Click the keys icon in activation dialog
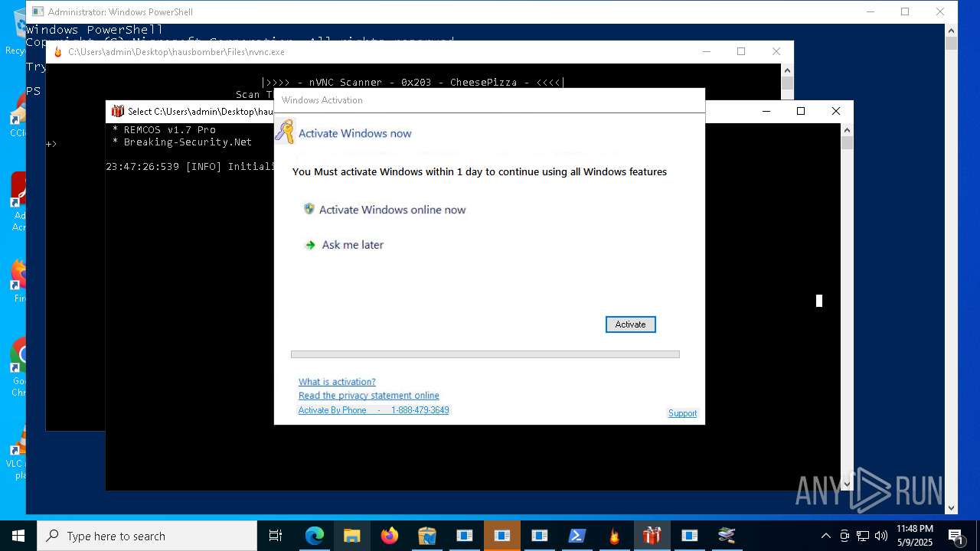Screen dimensions: 980x551 [x=285, y=132]
